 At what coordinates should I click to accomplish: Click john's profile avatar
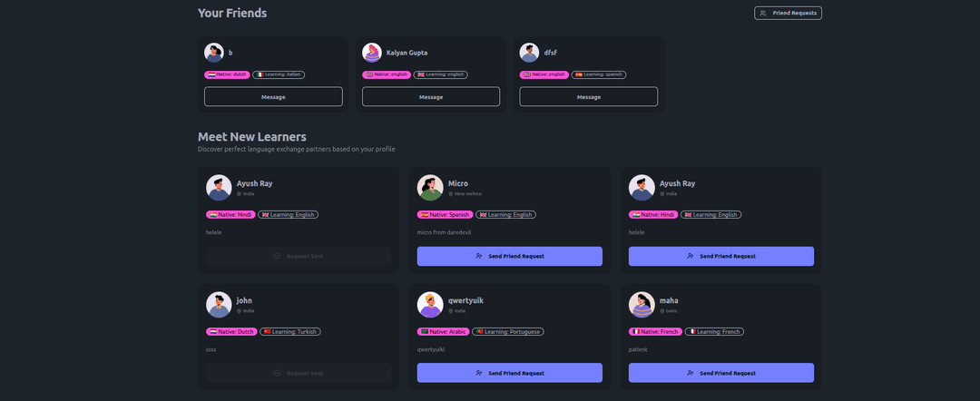(219, 305)
